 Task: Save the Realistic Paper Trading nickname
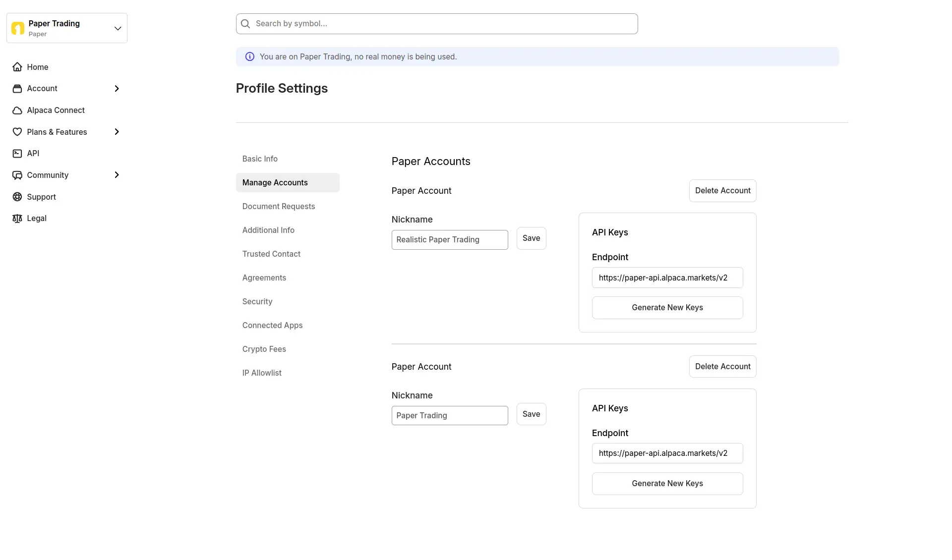tap(532, 238)
